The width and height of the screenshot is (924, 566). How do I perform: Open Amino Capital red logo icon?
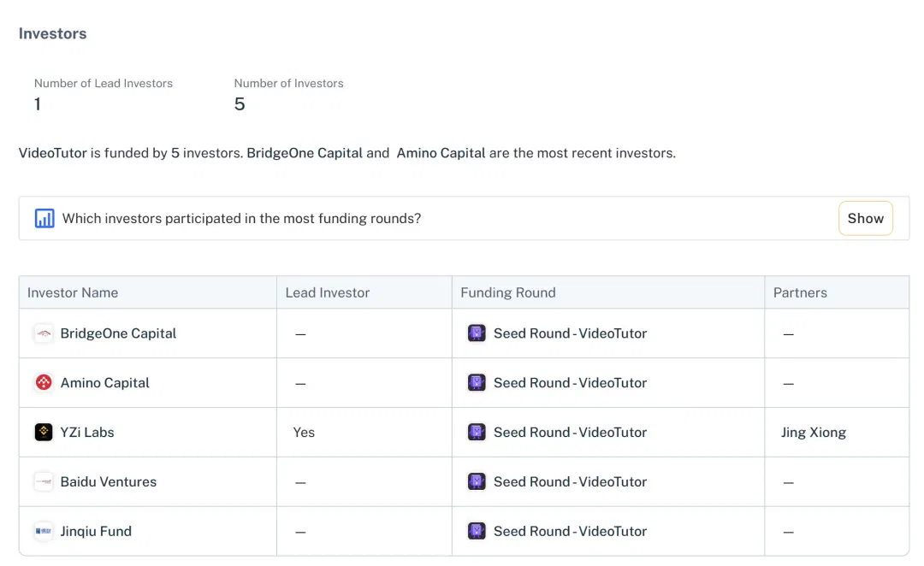tap(44, 383)
